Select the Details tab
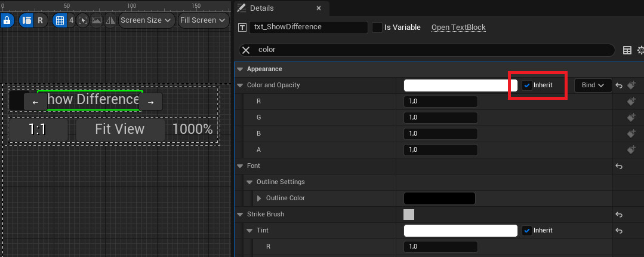The image size is (644, 257). coord(261,8)
